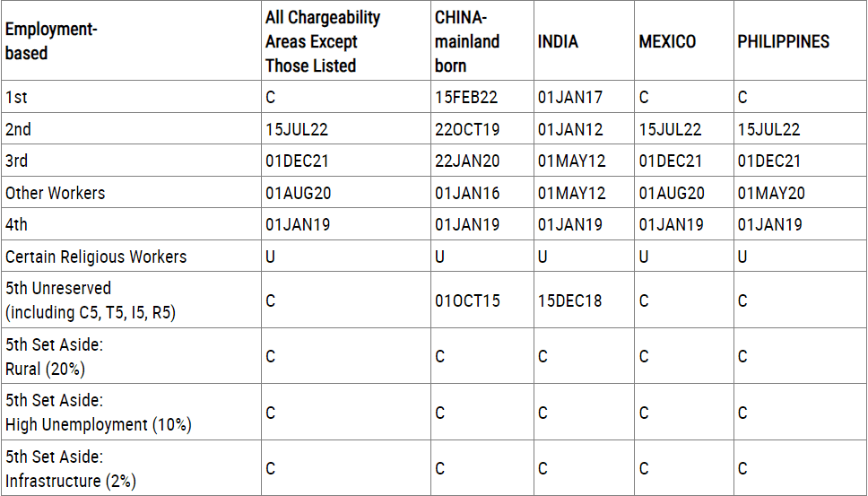Screen dimensions: 868x496
Task: Click the 22JAN20 date cell
Action: coord(467,161)
